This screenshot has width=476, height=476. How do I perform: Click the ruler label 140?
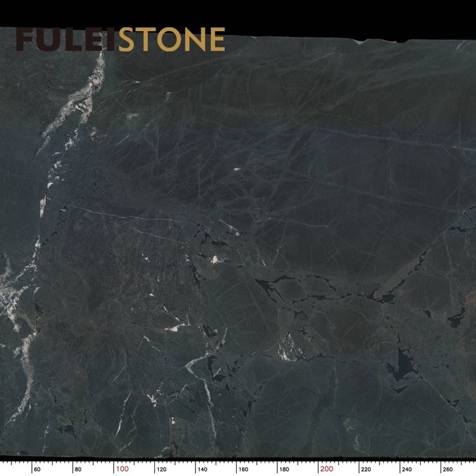(202, 470)
